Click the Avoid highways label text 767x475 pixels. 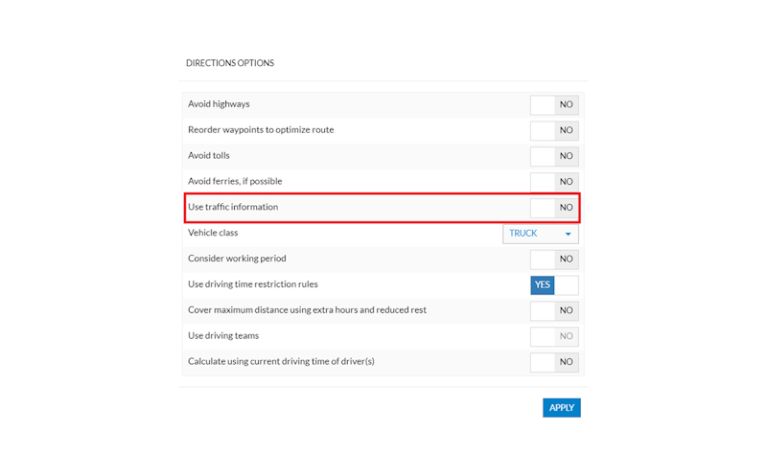coord(219,104)
